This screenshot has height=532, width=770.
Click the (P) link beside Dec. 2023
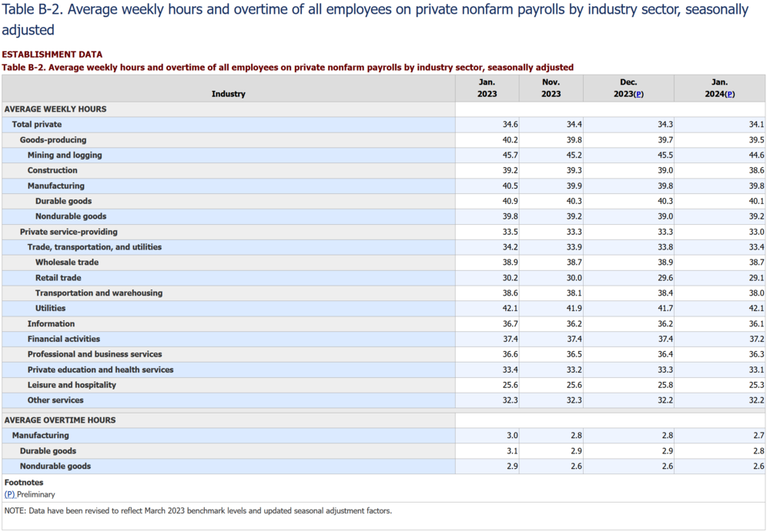click(638, 94)
